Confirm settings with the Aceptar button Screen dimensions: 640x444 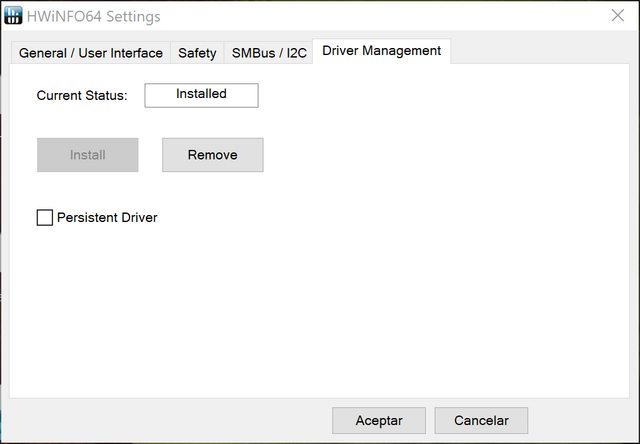point(379,420)
